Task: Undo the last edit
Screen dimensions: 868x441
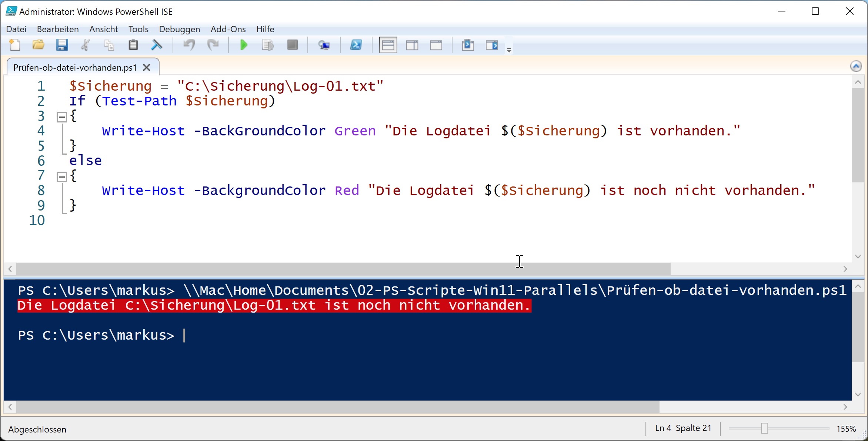Action: point(189,45)
